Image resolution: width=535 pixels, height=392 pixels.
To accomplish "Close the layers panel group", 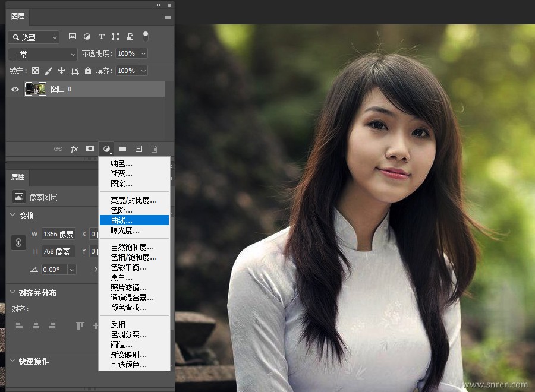I will pos(169,5).
